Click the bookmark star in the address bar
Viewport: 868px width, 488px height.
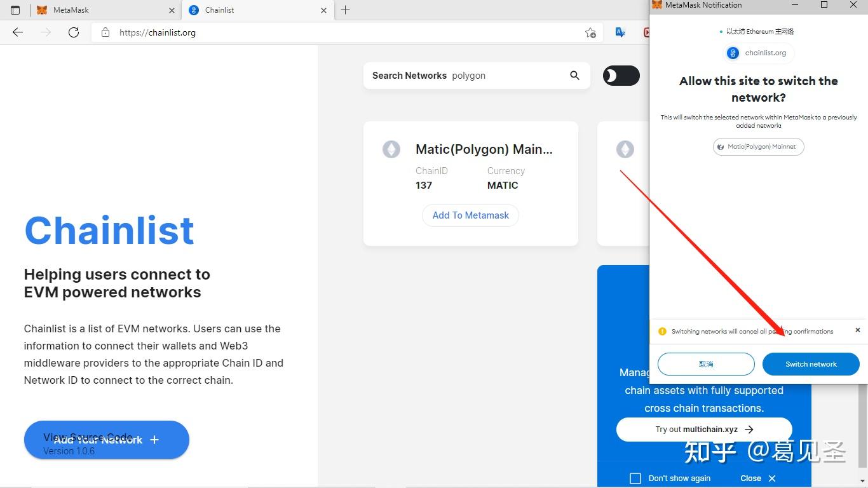590,32
